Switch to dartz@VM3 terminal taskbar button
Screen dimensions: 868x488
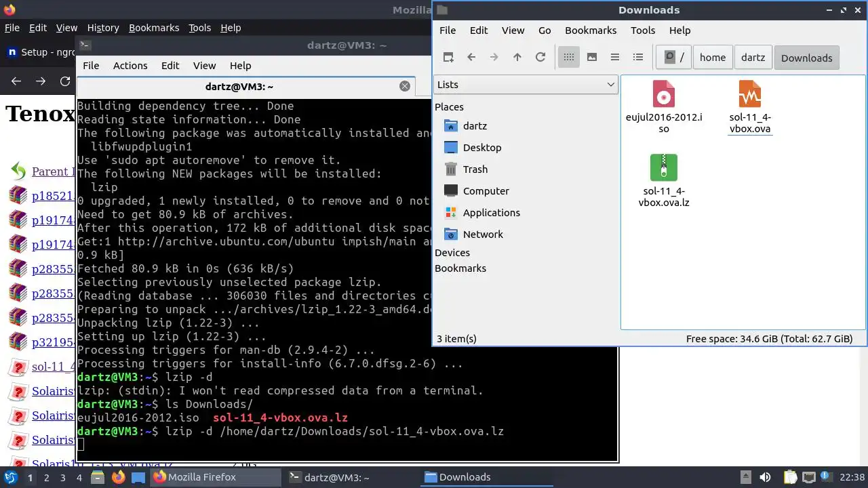coord(351,477)
